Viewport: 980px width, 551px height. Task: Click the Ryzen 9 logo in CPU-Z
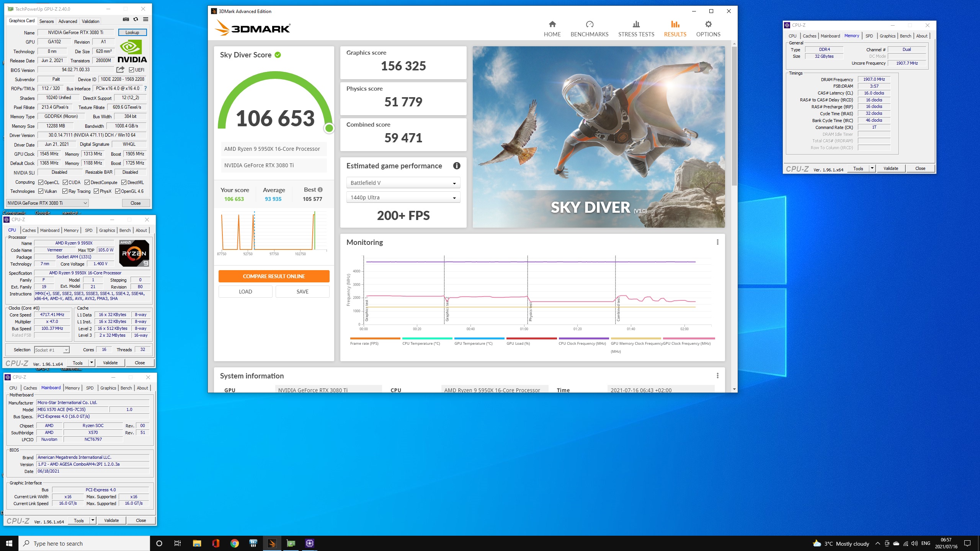(134, 253)
